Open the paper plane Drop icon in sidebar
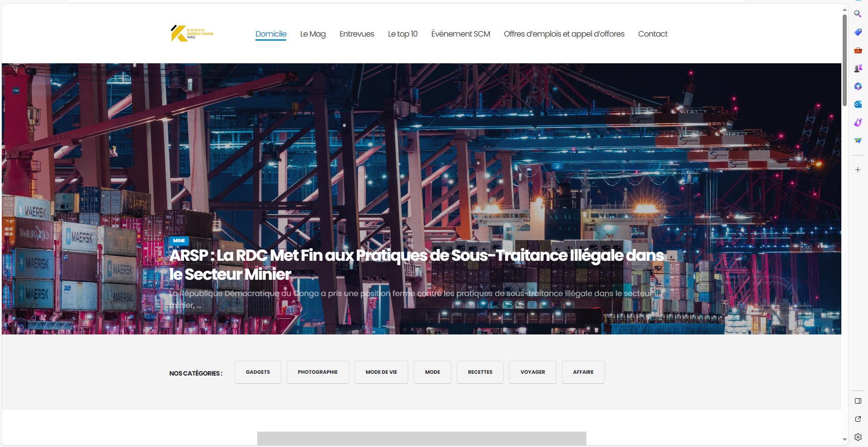Image resolution: width=868 pixels, height=447 pixels. pyautogui.click(x=858, y=141)
